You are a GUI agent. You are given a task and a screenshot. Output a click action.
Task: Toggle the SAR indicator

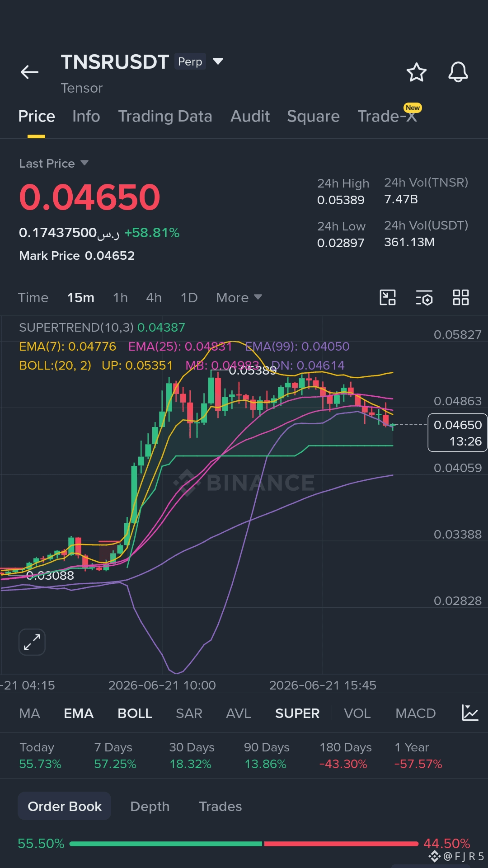[189, 713]
